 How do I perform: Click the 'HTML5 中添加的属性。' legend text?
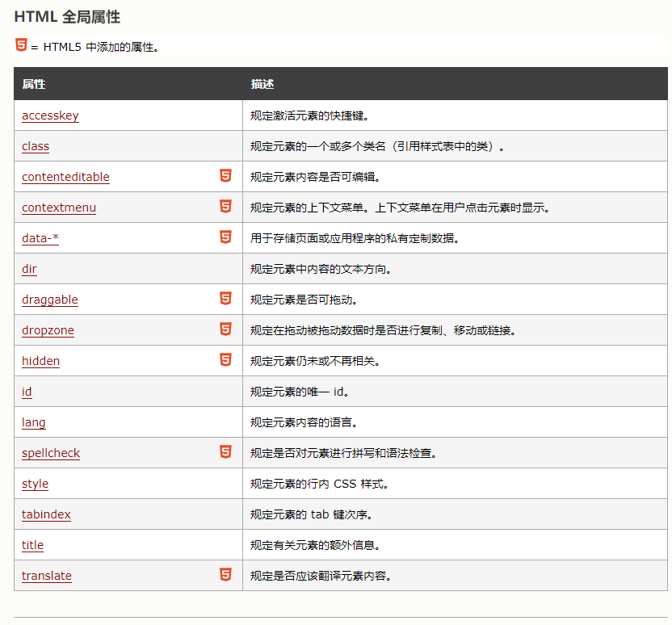coord(101,47)
